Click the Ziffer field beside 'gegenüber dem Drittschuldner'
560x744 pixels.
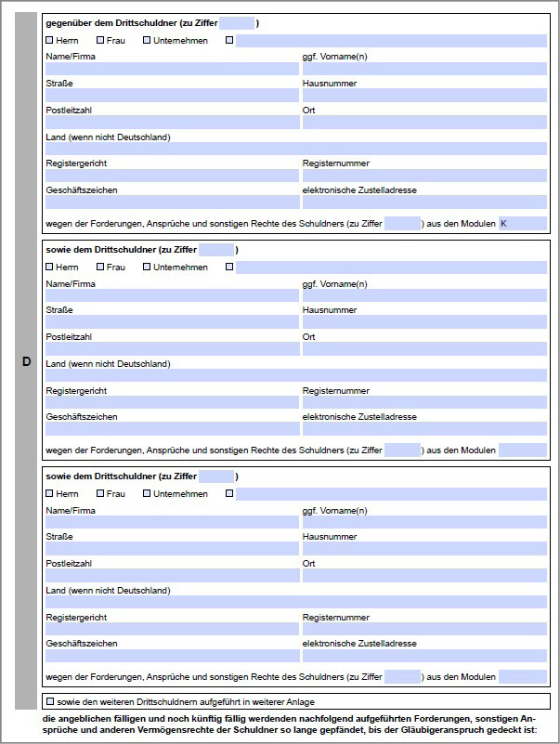click(237, 23)
